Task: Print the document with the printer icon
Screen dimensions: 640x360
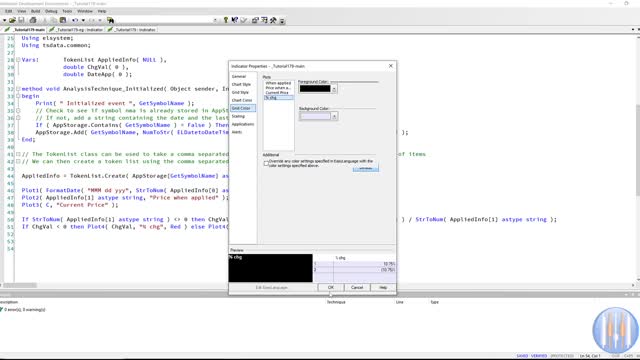Action: (33, 20)
